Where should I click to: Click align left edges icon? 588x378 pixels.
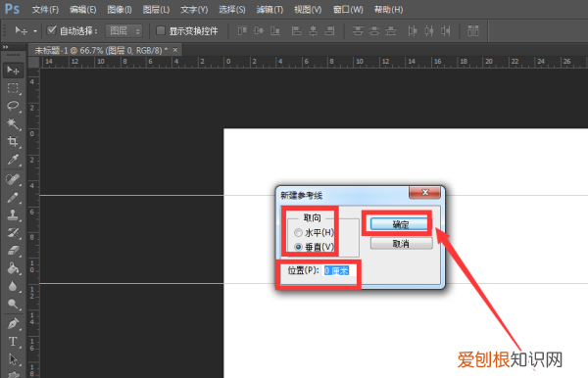coord(296,30)
